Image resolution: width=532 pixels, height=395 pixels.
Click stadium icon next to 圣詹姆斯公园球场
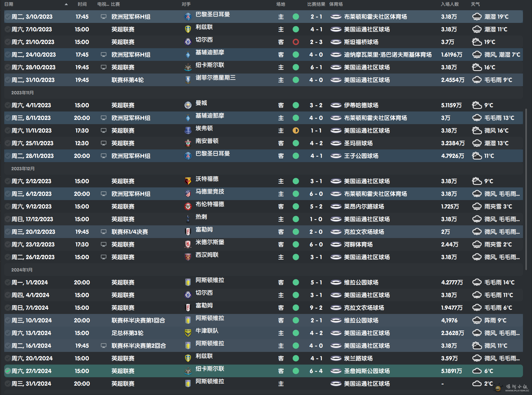(336, 371)
